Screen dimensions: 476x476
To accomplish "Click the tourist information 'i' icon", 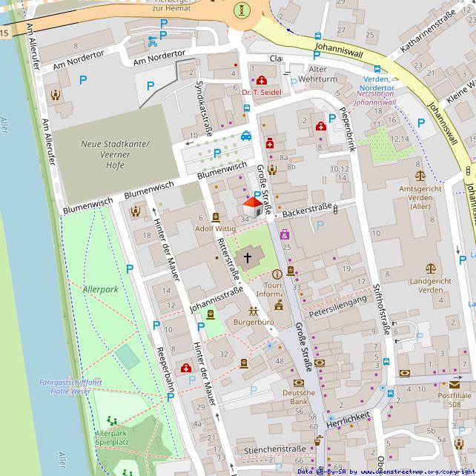I will click(277, 274).
